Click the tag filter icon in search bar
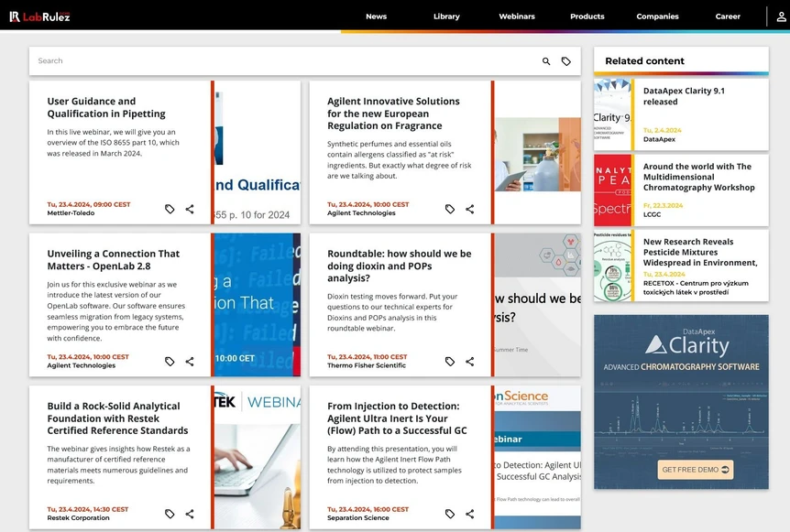 [x=566, y=61]
